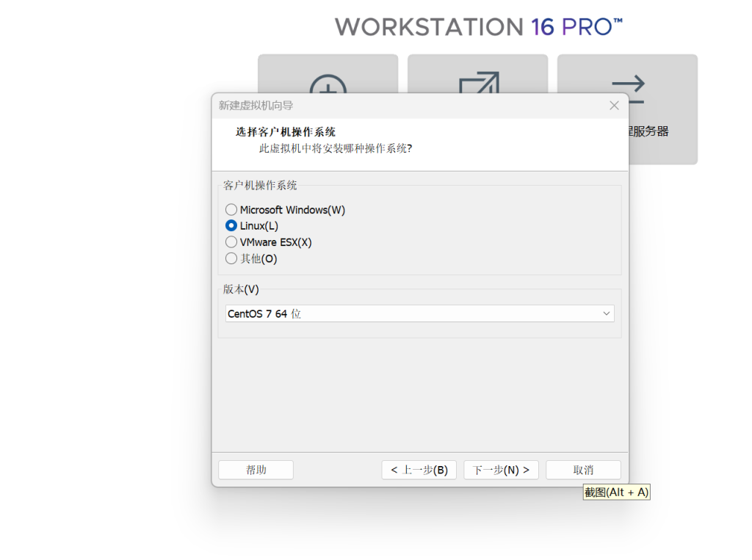Proceed with the 下一步(N) button

click(x=501, y=470)
